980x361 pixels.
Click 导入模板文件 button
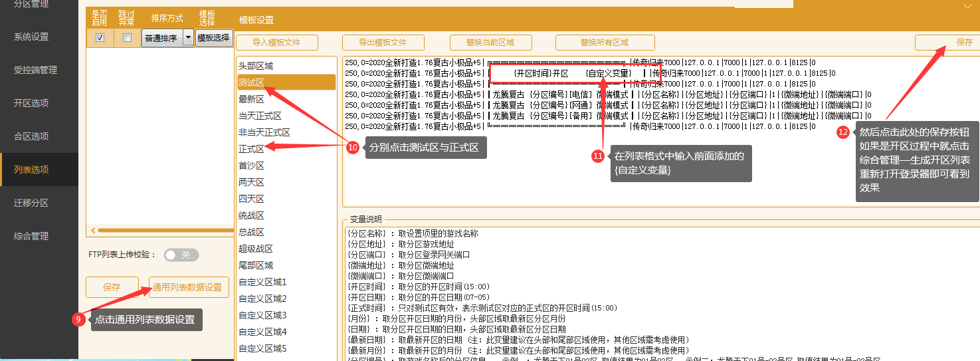point(276,43)
